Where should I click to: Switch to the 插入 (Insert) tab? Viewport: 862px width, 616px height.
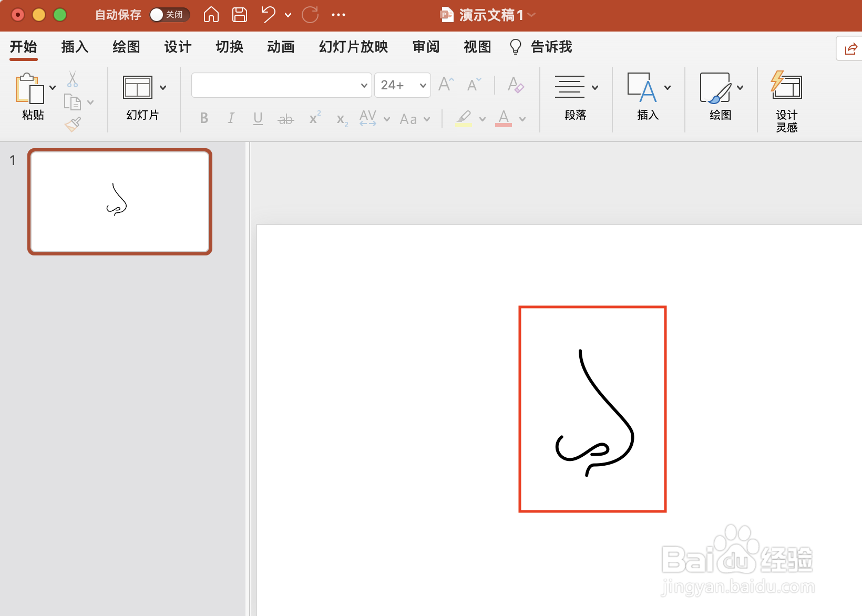(x=75, y=47)
